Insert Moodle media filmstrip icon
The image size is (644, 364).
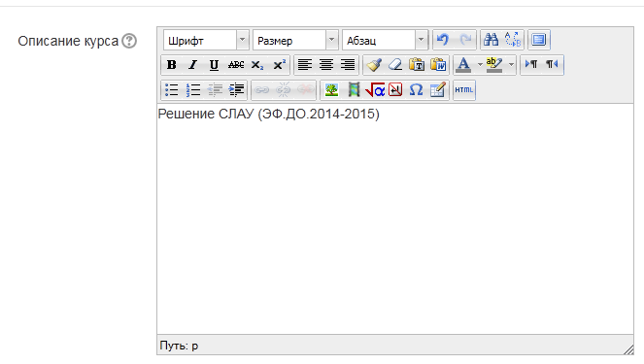coord(353,90)
